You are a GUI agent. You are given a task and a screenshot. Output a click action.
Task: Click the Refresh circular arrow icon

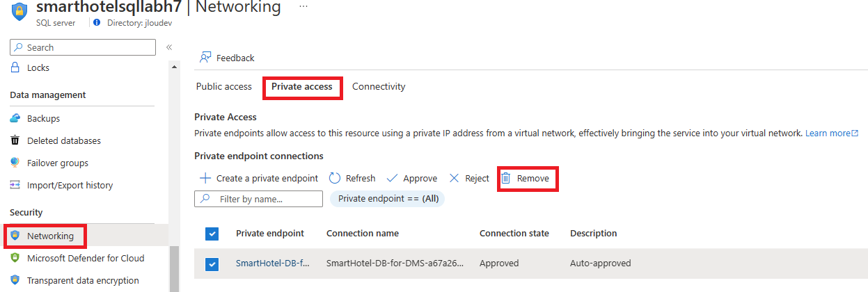335,178
